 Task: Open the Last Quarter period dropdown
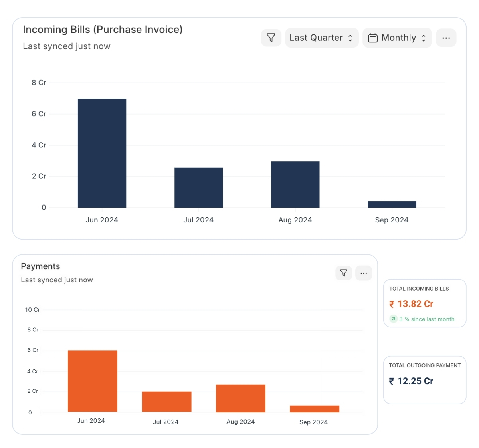coord(321,38)
